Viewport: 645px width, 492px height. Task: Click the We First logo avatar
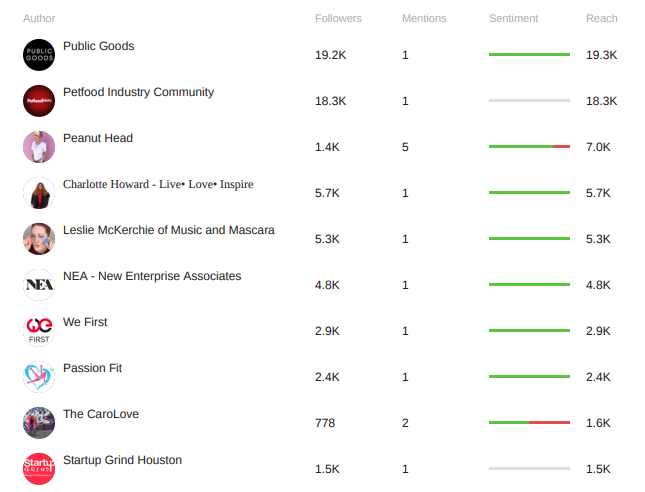tap(39, 331)
